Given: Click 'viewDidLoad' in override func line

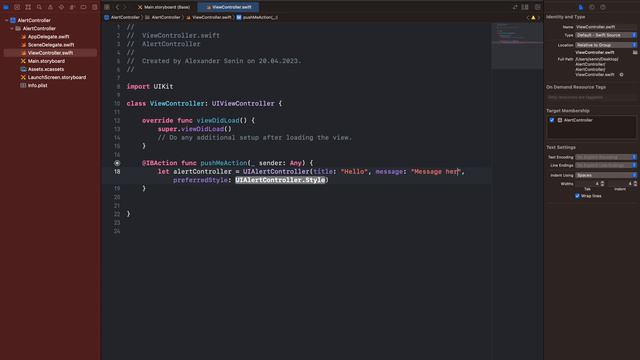Looking at the screenshot, I should pos(218,120).
